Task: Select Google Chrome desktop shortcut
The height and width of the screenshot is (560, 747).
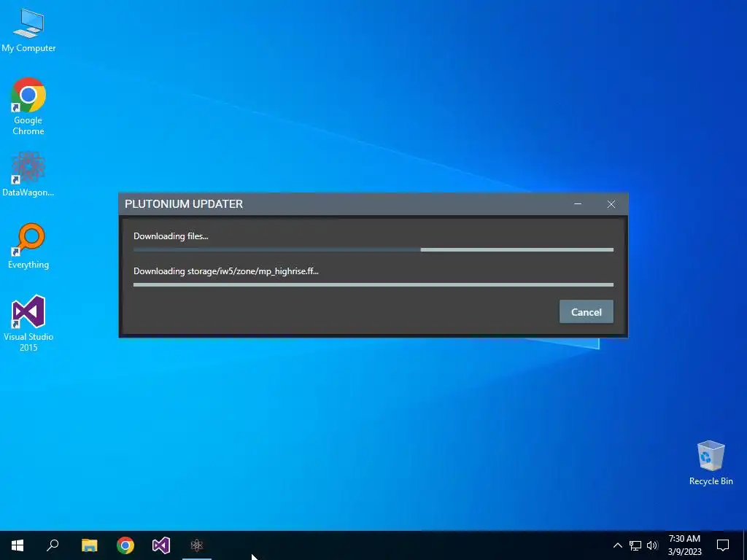Action: pos(28,106)
